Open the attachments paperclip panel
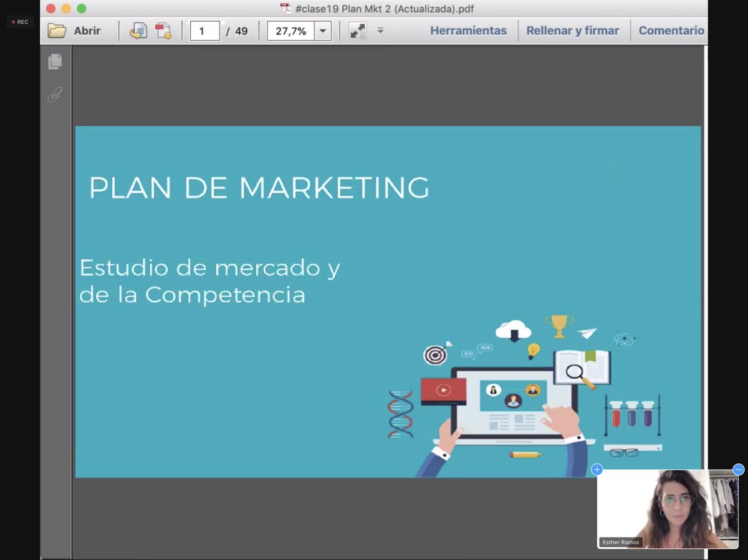Image resolution: width=748 pixels, height=560 pixels. 55,94
